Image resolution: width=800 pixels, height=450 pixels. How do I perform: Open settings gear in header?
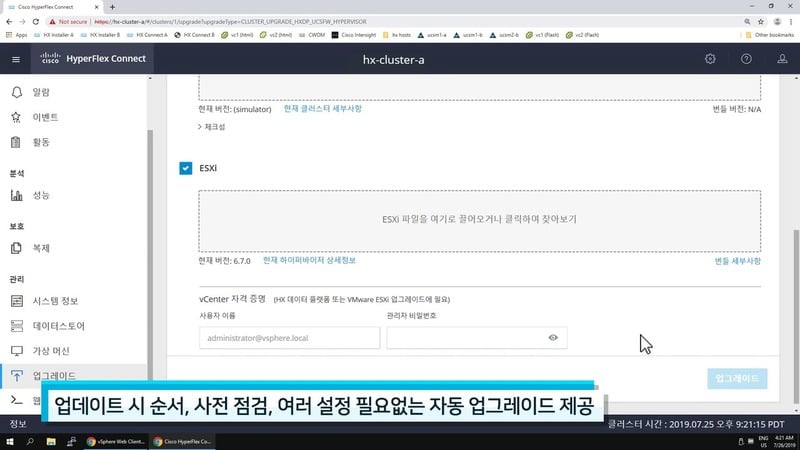[x=710, y=59]
